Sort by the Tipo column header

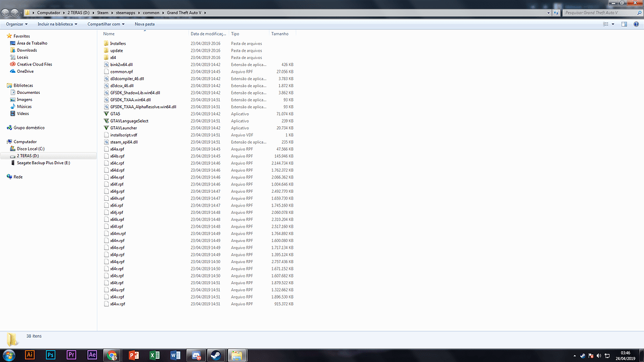[249, 34]
